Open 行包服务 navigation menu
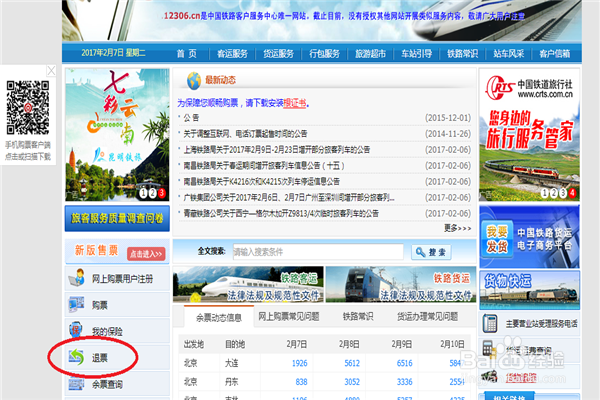Screen dimensions: 600x400 (324, 54)
